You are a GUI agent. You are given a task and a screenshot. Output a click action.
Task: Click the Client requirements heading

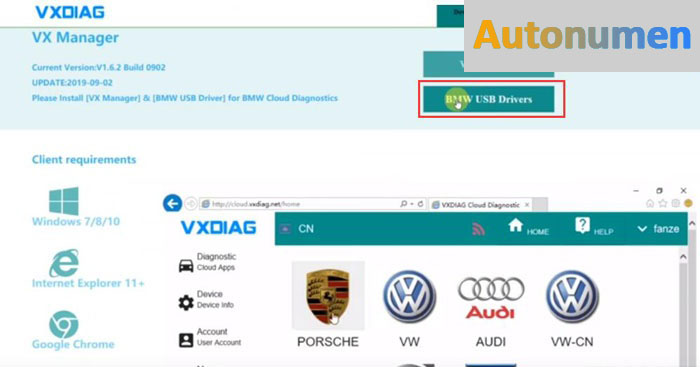coord(84,159)
